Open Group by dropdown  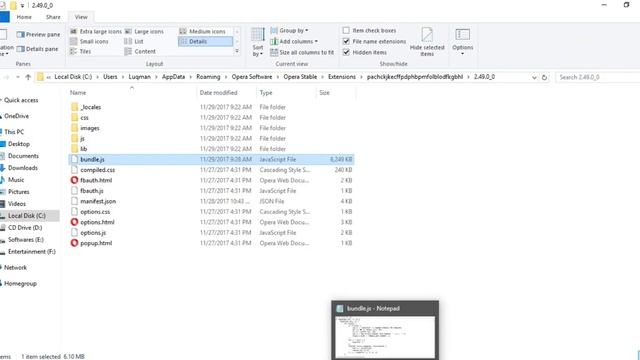click(x=289, y=31)
